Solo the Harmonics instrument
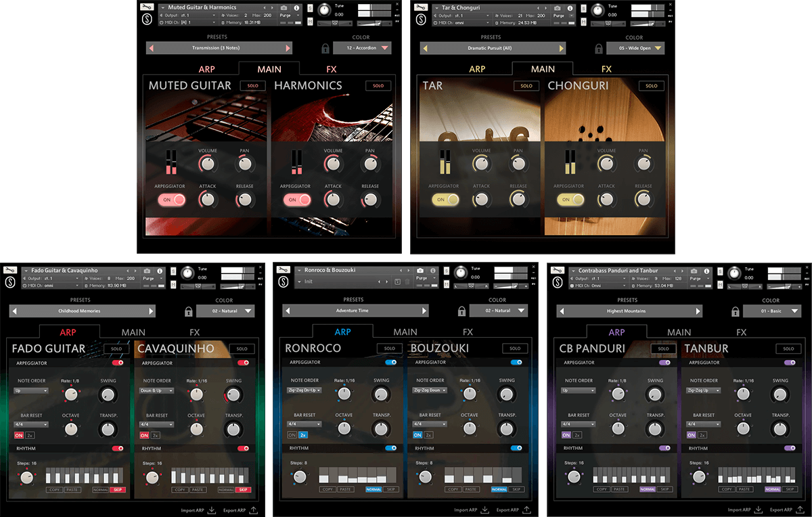This screenshot has height=517, width=812. 378,86
